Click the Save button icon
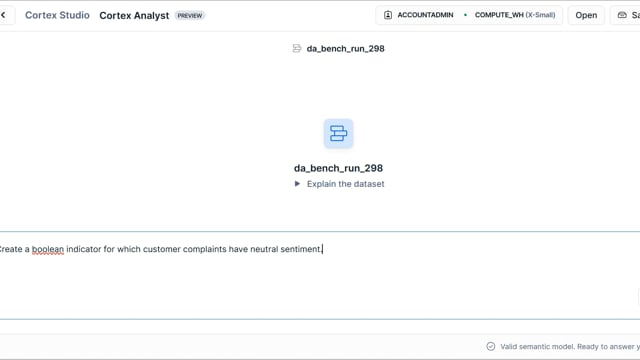This screenshot has height=360, width=640. pos(622,15)
